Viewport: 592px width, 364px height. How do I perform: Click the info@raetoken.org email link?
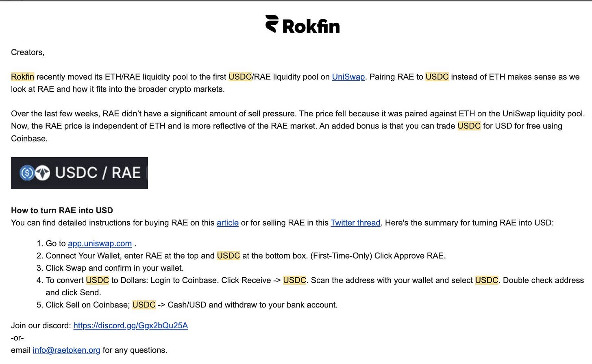(x=66, y=350)
